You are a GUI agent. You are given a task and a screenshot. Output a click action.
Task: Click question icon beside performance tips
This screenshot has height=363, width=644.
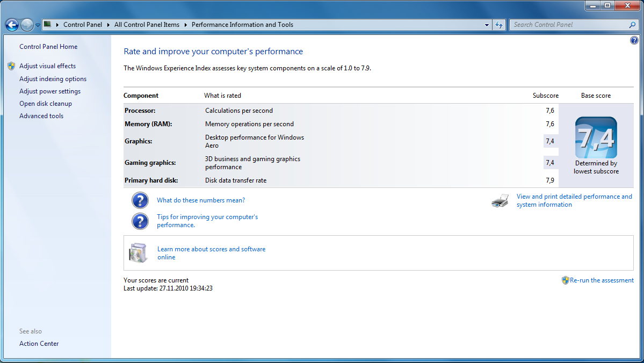coord(140,221)
